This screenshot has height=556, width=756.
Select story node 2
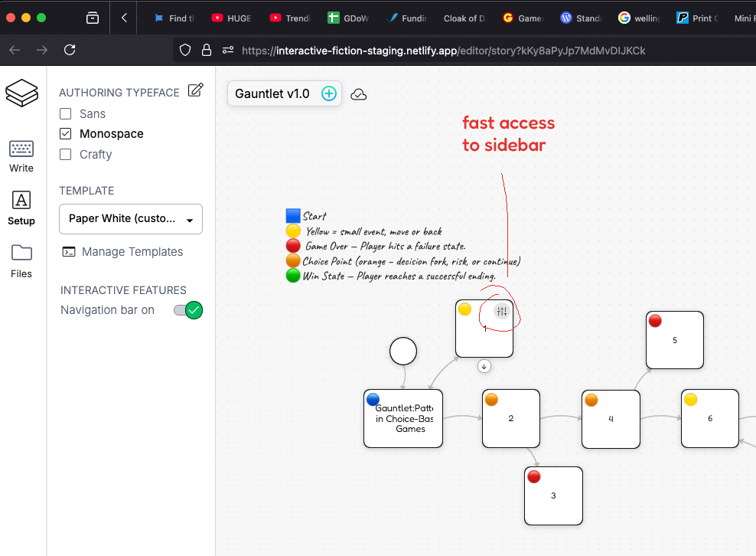tap(511, 418)
